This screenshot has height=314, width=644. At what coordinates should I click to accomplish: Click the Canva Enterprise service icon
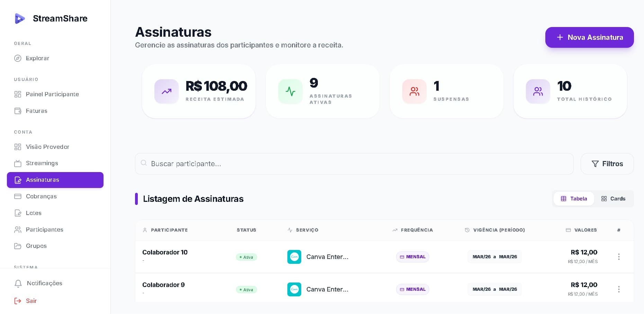pos(294,257)
